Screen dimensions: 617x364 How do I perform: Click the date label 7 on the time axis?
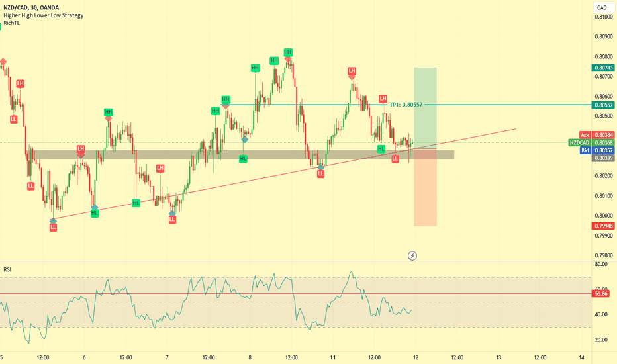[x=167, y=357]
